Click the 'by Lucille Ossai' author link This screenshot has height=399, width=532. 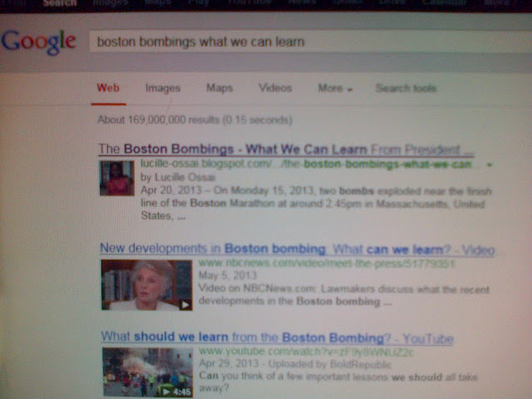(178, 177)
